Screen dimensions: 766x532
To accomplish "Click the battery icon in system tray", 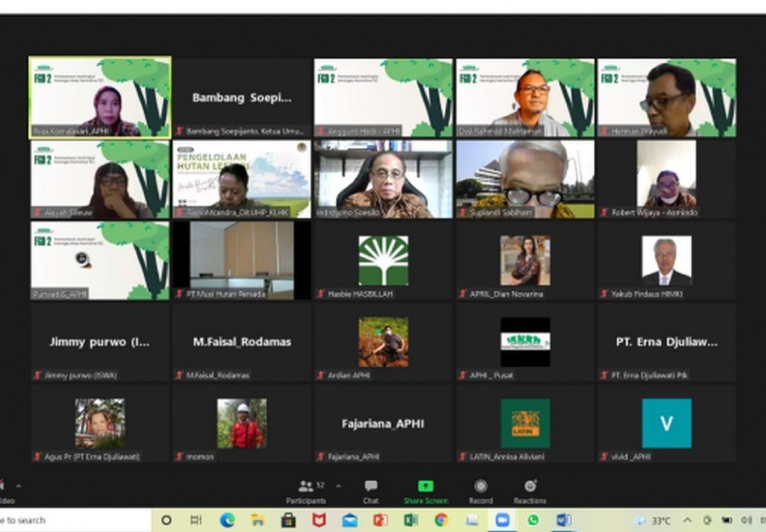I will coord(727,520).
